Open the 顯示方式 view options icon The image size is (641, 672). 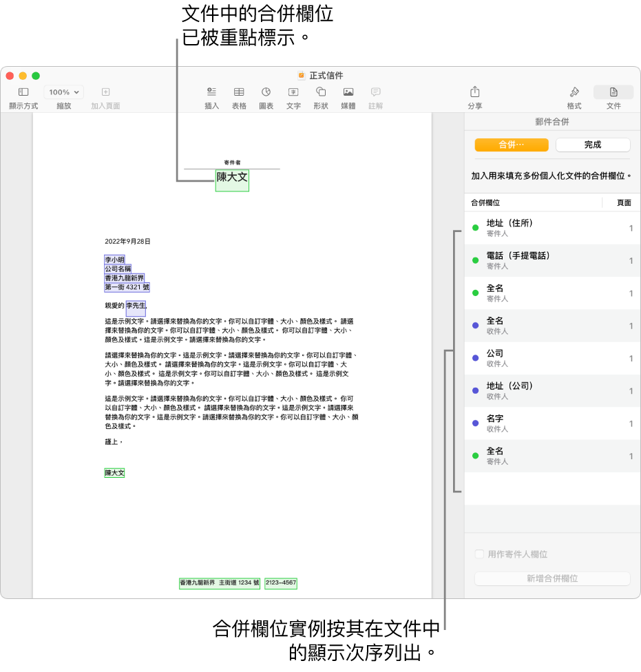click(23, 92)
